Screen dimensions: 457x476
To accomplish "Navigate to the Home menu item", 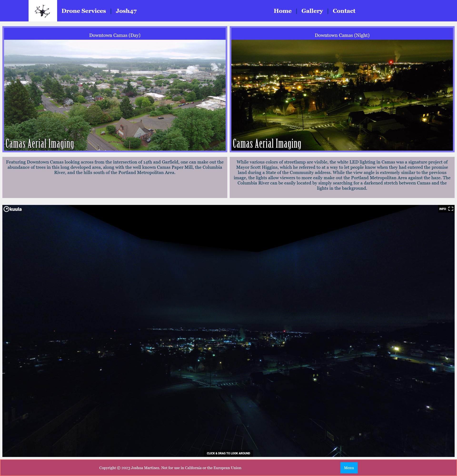I will coord(282,11).
